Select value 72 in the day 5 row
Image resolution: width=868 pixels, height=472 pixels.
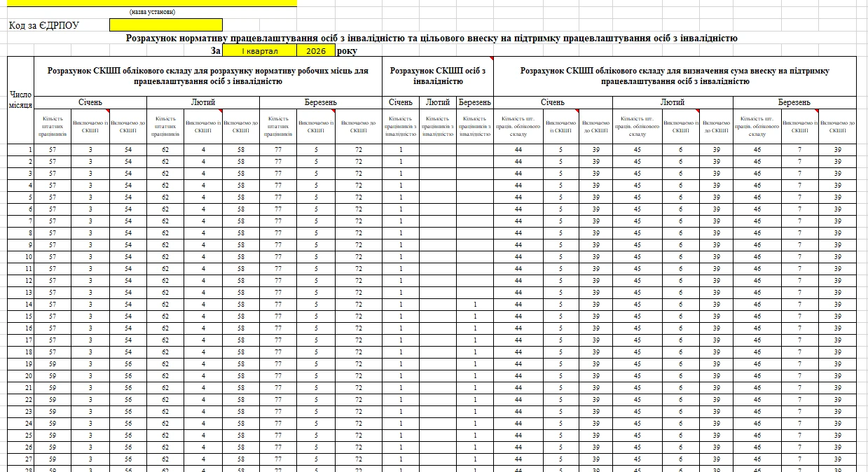pyautogui.click(x=358, y=197)
